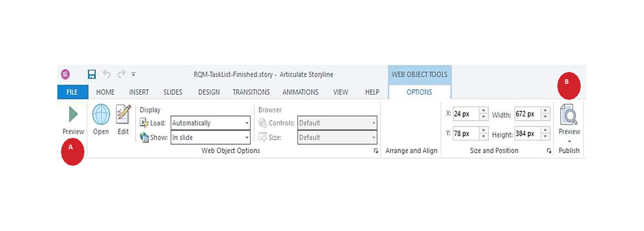Increase the Width value with up arrow
Image resolution: width=644 pixels, height=231 pixels.
tap(545, 111)
